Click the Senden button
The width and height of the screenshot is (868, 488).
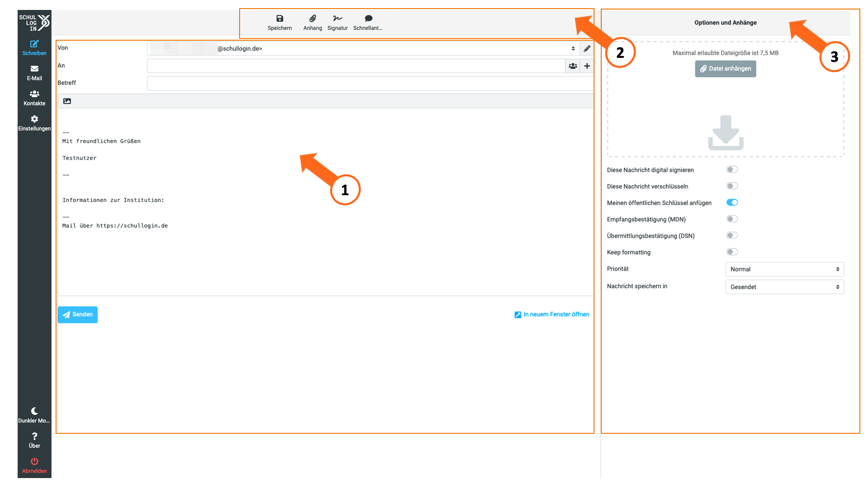(x=77, y=314)
